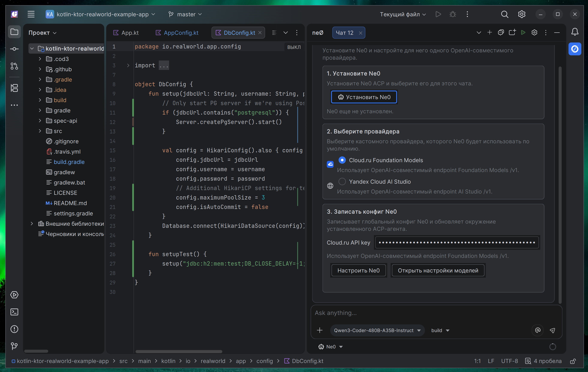The width and height of the screenshot is (588, 372).
Task: Click Открыть настройки моделей button
Action: [438, 271]
